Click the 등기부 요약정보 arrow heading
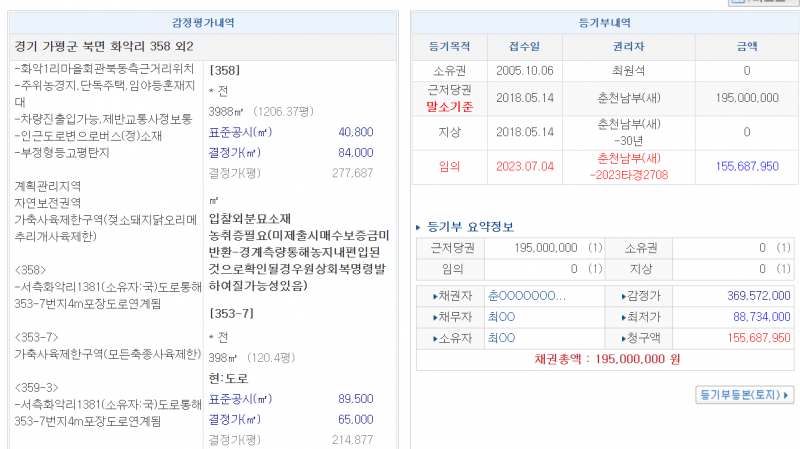 point(465,226)
